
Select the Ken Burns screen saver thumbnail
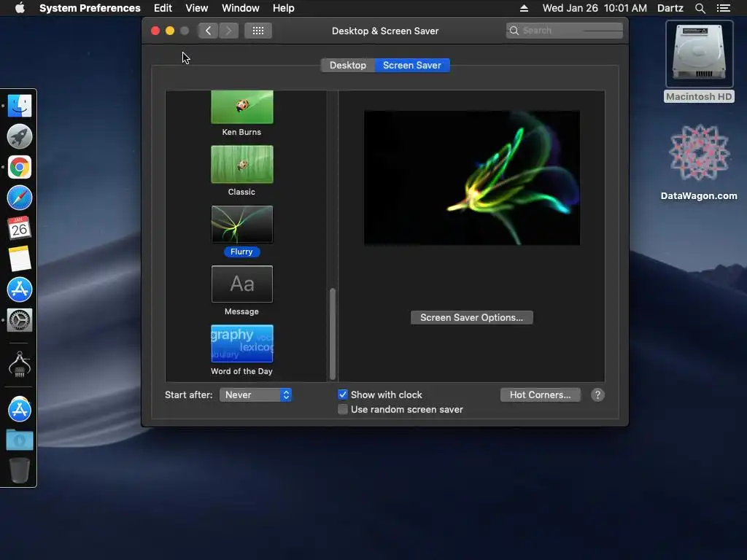(242, 108)
